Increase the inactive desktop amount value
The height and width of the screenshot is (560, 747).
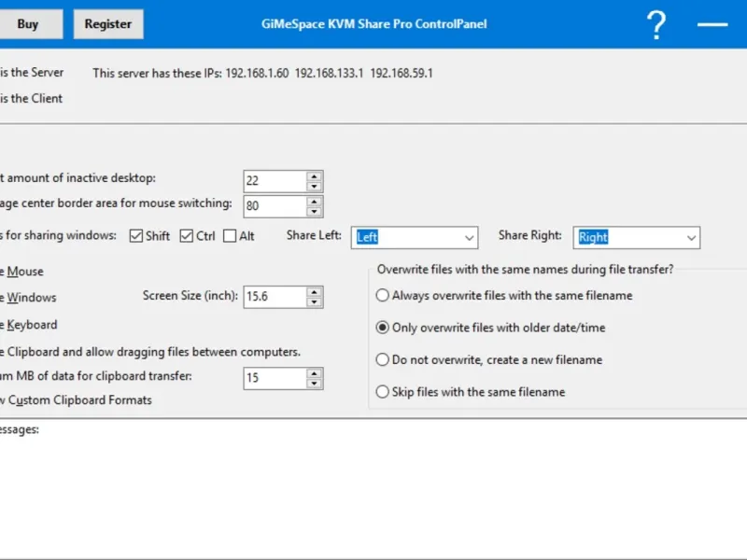[314, 176]
